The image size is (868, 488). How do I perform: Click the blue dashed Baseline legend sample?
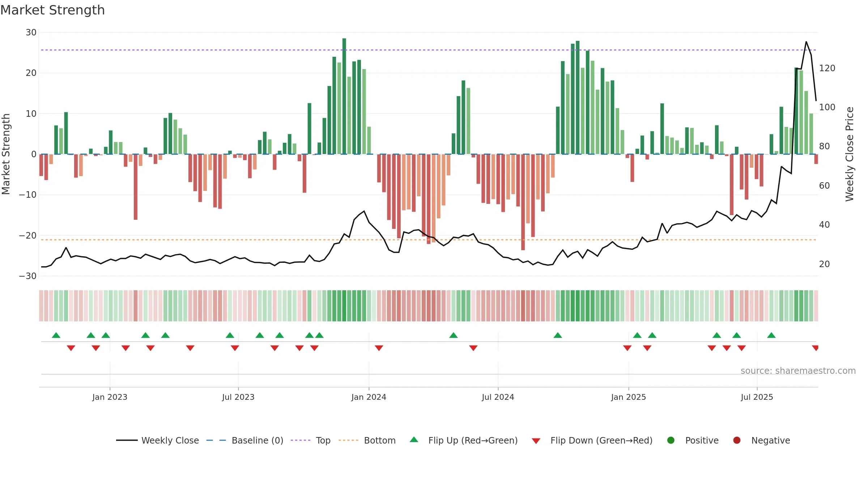pos(216,440)
